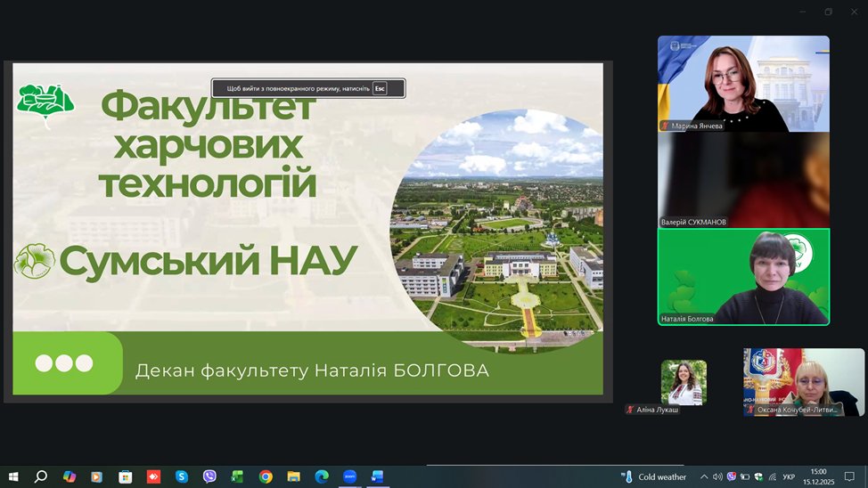Screen dimensions: 868x488
Task: Open Microsoft Word from the taskbar
Action: point(376,476)
